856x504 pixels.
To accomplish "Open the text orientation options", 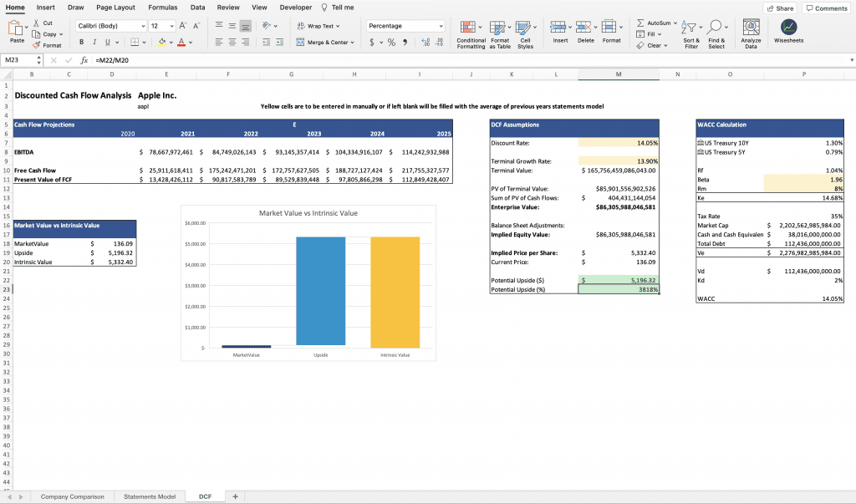I will pyautogui.click(x=269, y=26).
